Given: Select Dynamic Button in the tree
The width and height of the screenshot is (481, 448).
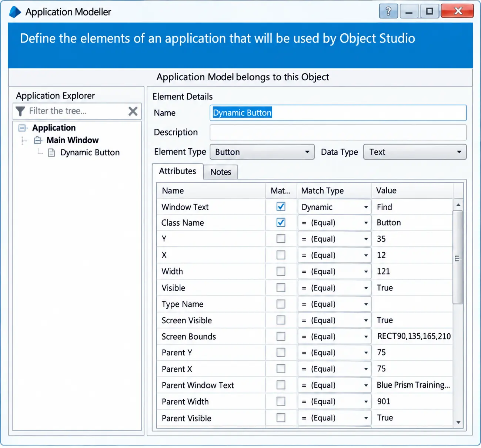Looking at the screenshot, I should coord(90,153).
